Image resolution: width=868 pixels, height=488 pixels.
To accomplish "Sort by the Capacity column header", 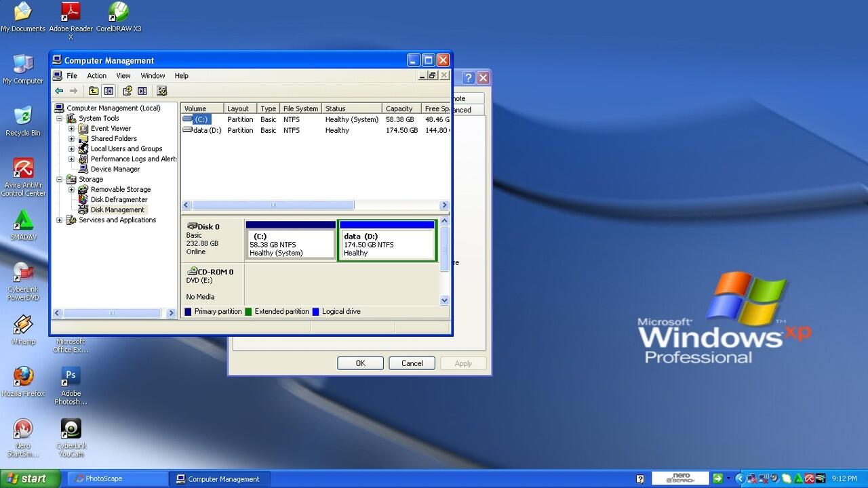I will point(401,108).
